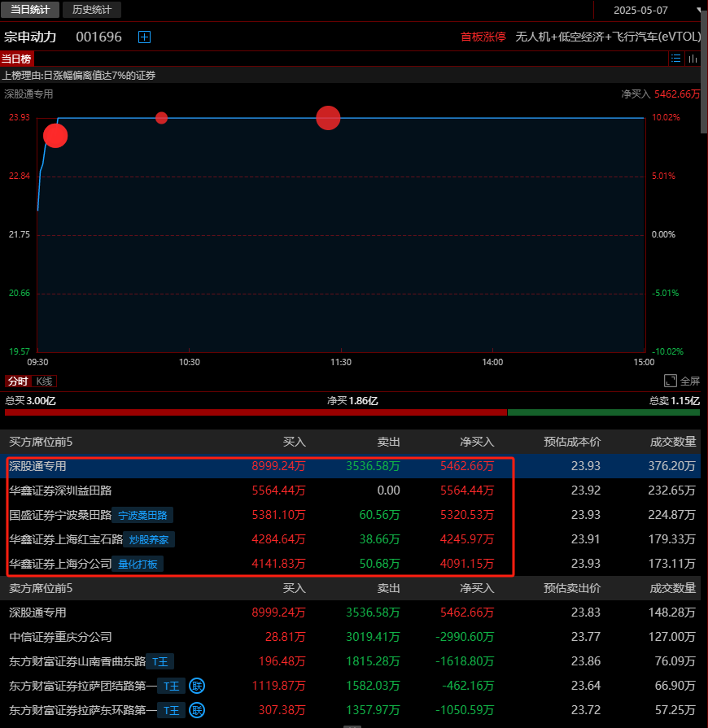Viewport: 708px width, 728px height.
Task: Click sell value 3019.41万
Action: coord(373,637)
